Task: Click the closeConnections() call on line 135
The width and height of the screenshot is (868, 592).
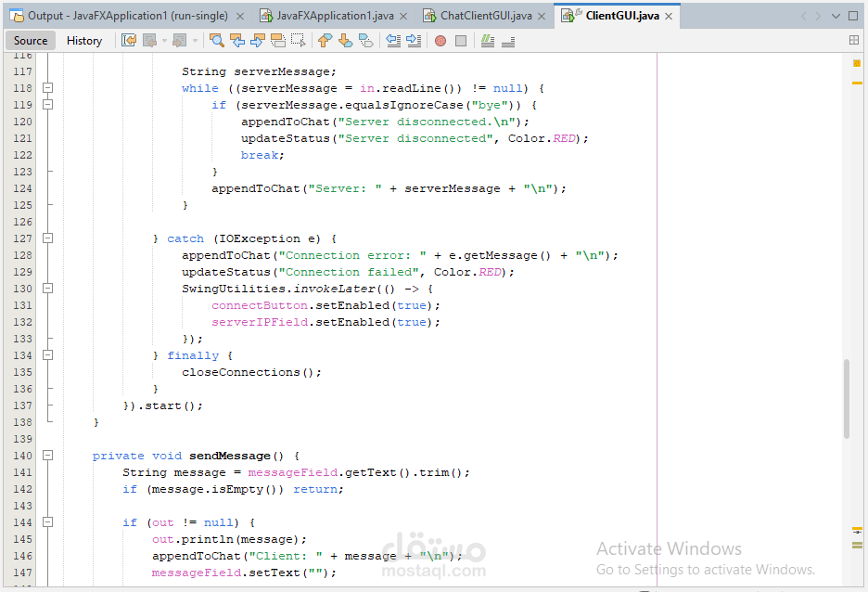Action: click(x=251, y=372)
